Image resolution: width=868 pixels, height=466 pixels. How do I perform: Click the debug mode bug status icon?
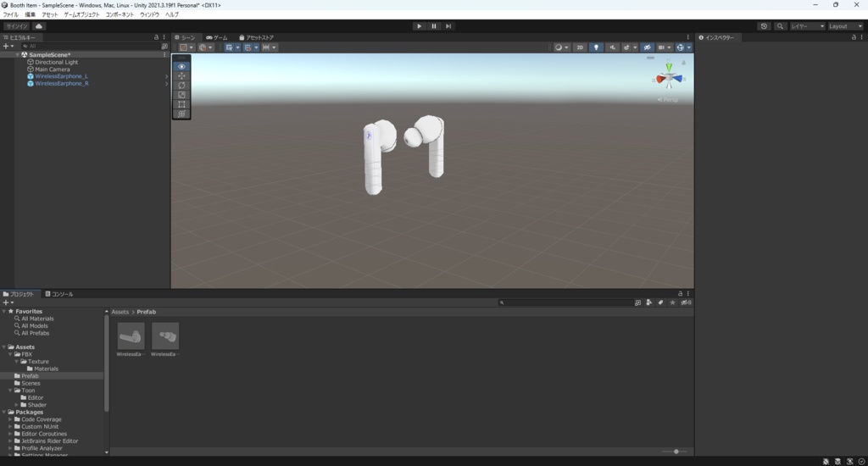coord(826,461)
